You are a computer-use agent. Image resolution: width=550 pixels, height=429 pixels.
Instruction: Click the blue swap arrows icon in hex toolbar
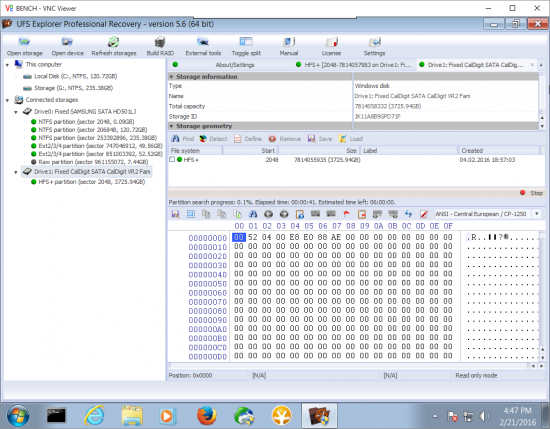[x=408, y=214]
